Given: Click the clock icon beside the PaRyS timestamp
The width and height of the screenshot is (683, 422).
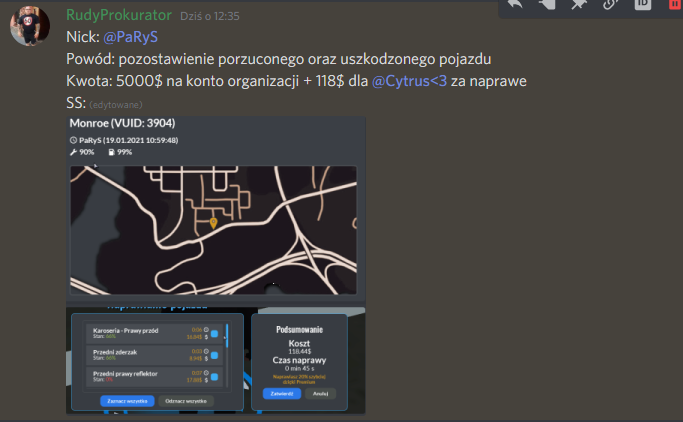Looking at the screenshot, I should click(x=73, y=140).
